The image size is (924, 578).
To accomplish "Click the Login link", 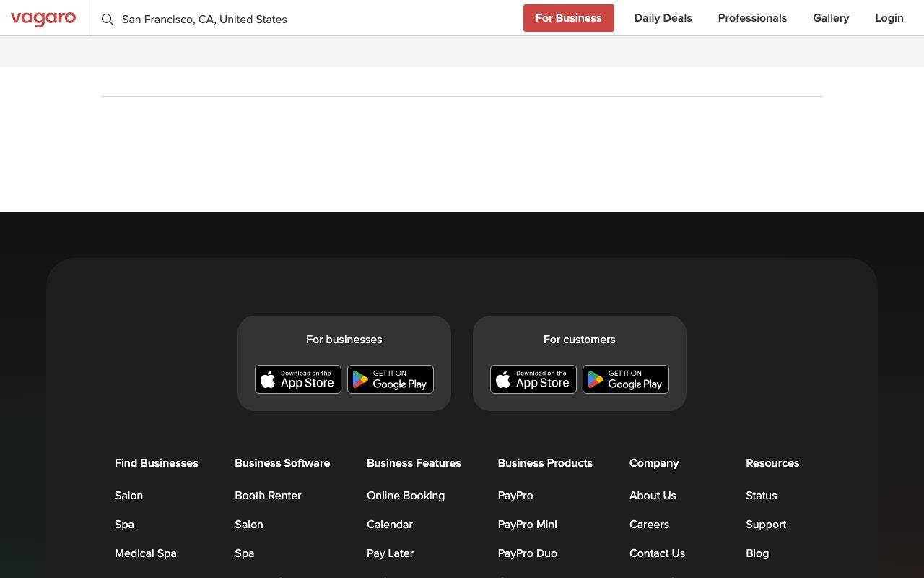I will coord(889,18).
